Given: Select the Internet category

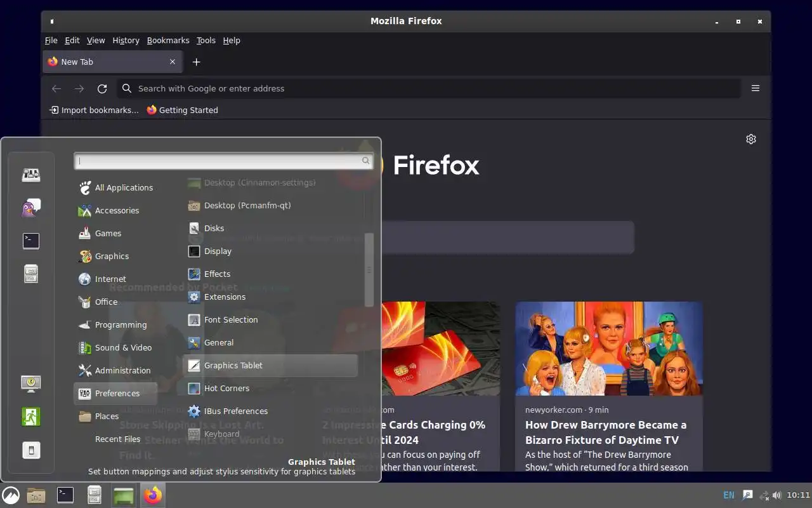Looking at the screenshot, I should 115,279.
